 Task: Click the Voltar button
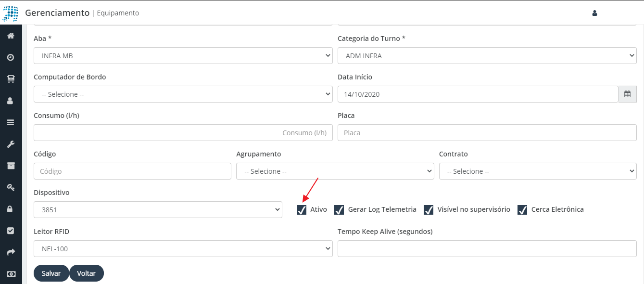87,273
